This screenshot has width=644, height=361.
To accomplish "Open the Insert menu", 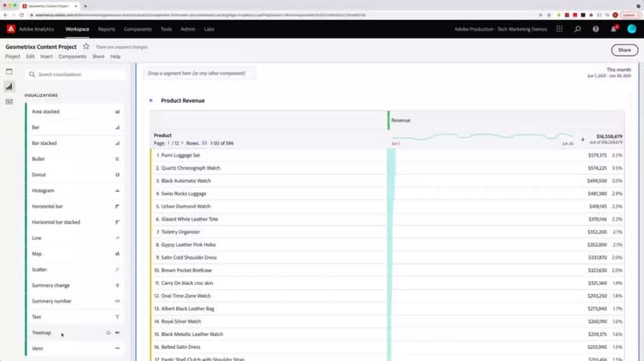I will 46,57.
